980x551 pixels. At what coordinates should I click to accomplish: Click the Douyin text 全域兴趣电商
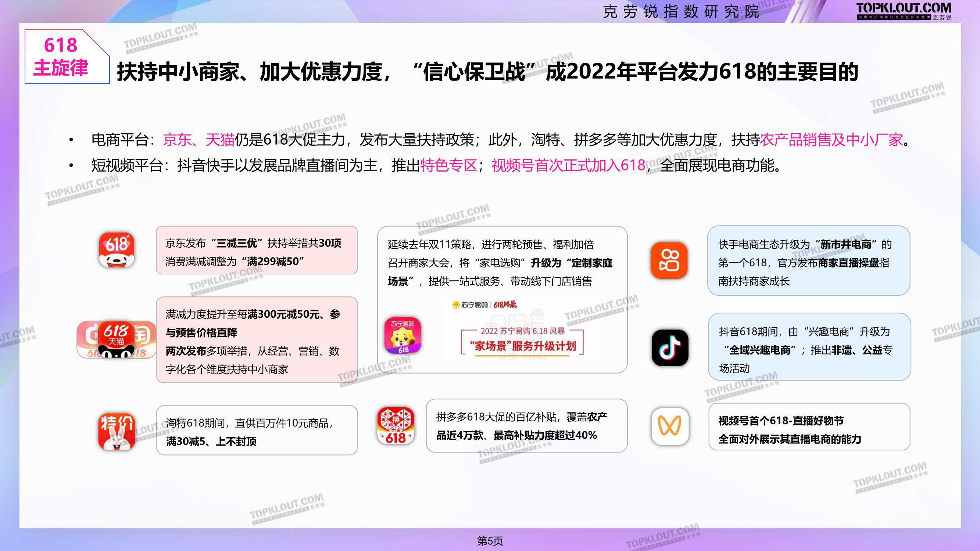760,350
